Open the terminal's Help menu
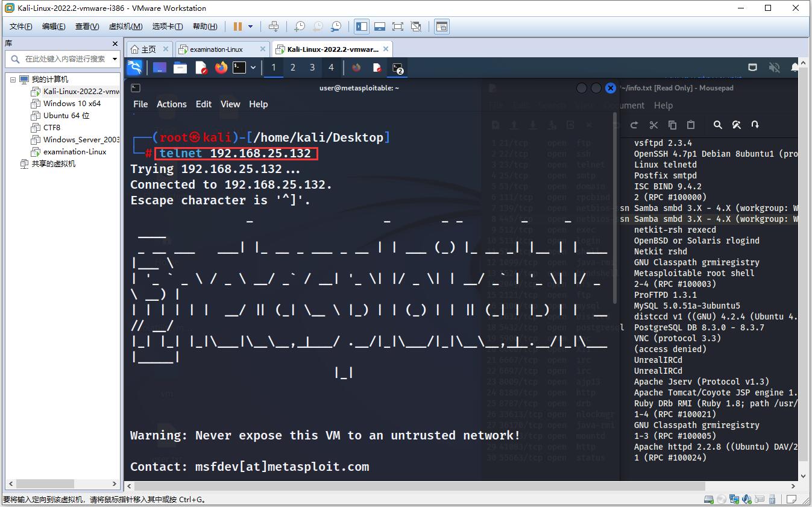 (258, 104)
